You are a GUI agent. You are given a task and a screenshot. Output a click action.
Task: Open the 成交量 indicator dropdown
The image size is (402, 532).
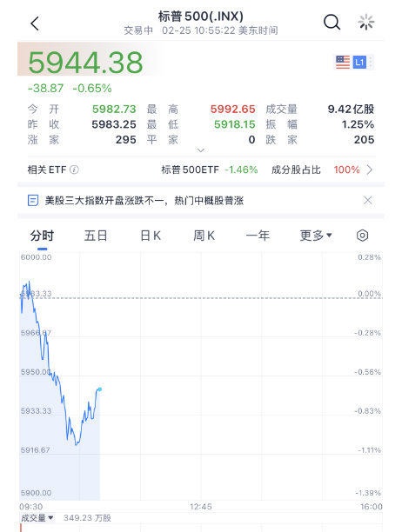point(37,518)
